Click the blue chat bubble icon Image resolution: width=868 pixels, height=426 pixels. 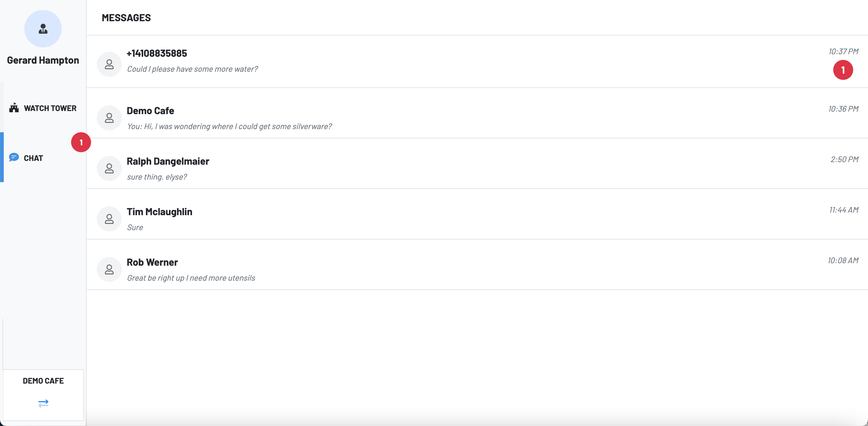tap(14, 157)
